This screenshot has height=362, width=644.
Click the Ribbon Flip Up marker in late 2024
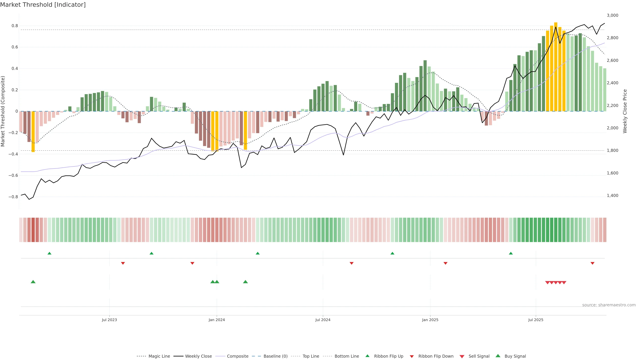[x=392, y=253]
